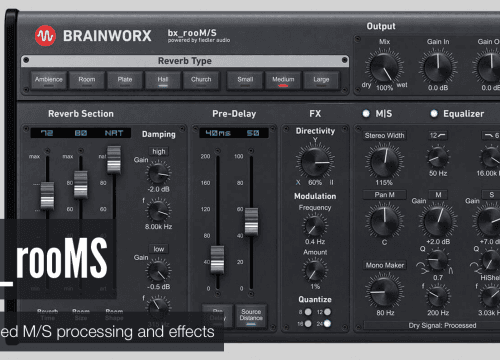Image resolution: width=500 pixels, height=360 pixels.
Task: Click the Pre-Delay time fader handle
Action: coord(217,259)
